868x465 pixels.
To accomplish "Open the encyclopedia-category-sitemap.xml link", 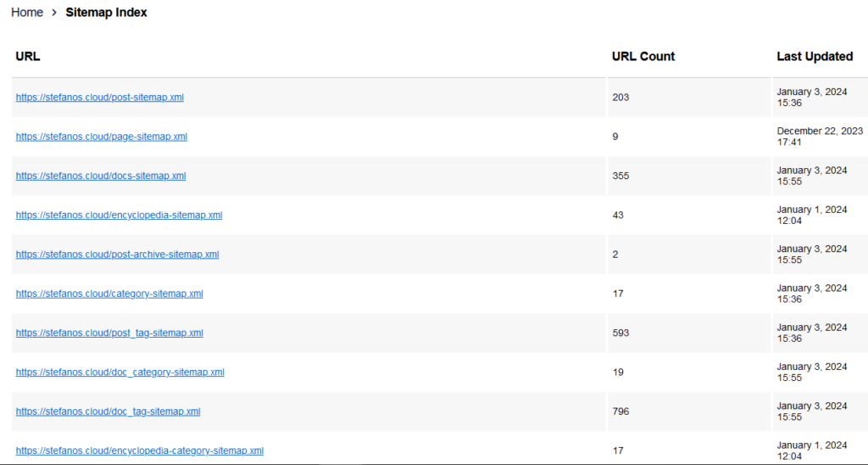I will (x=140, y=451).
